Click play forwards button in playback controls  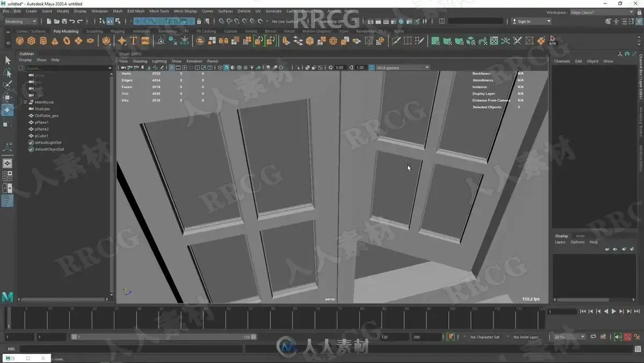coord(614,311)
